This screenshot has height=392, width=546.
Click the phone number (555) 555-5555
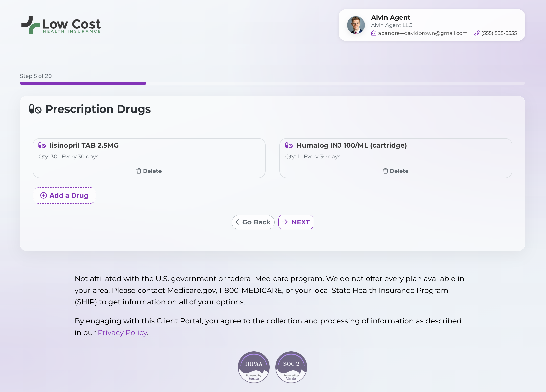[499, 33]
